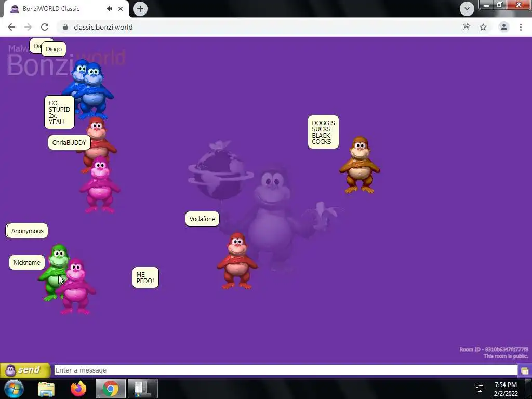Click the taskbar program next to Chrome

[x=143, y=389]
